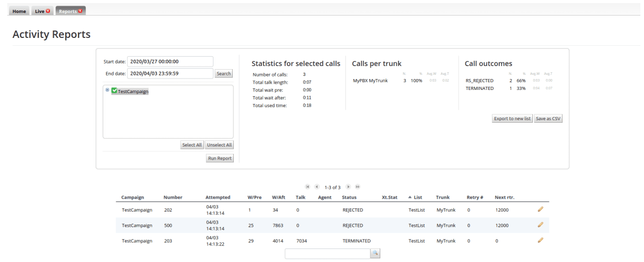Click the number 203 cell

(x=168, y=241)
